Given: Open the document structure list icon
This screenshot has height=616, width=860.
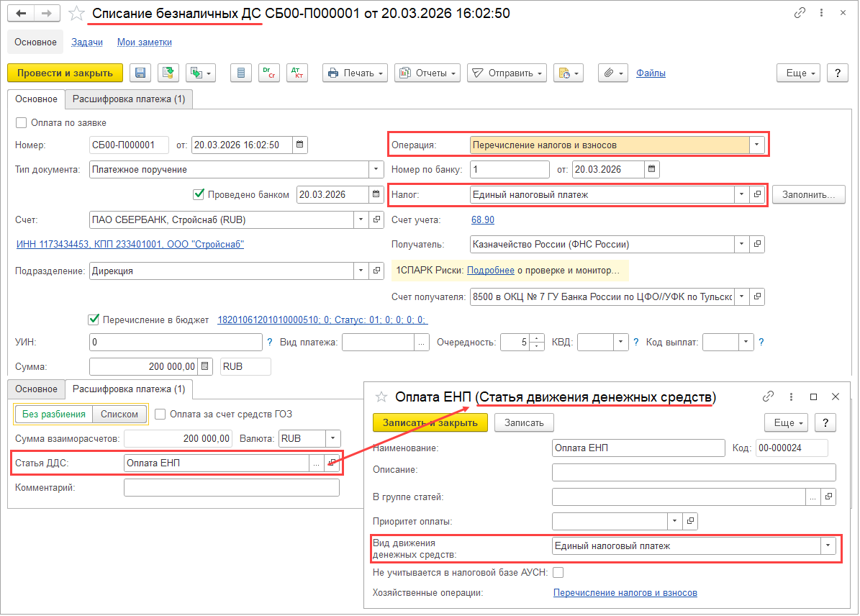Looking at the screenshot, I should [241, 73].
